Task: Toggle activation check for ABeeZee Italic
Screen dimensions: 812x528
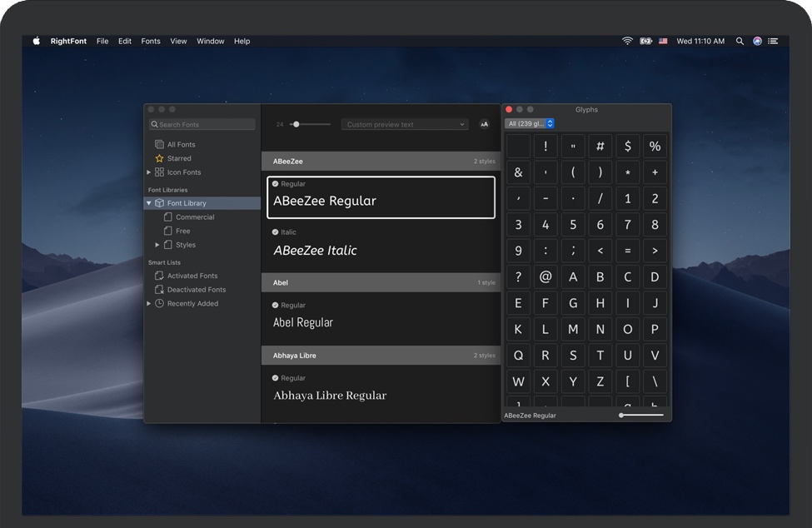Action: (276, 232)
